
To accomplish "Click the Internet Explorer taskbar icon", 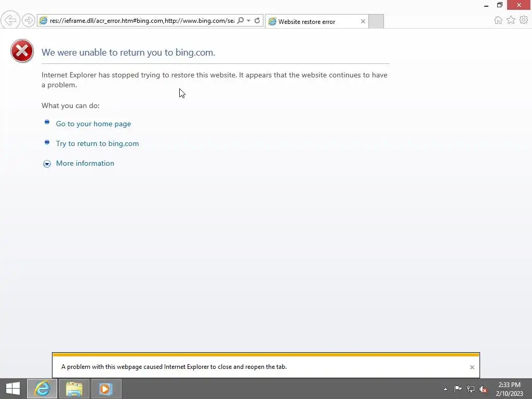I will (x=42, y=389).
